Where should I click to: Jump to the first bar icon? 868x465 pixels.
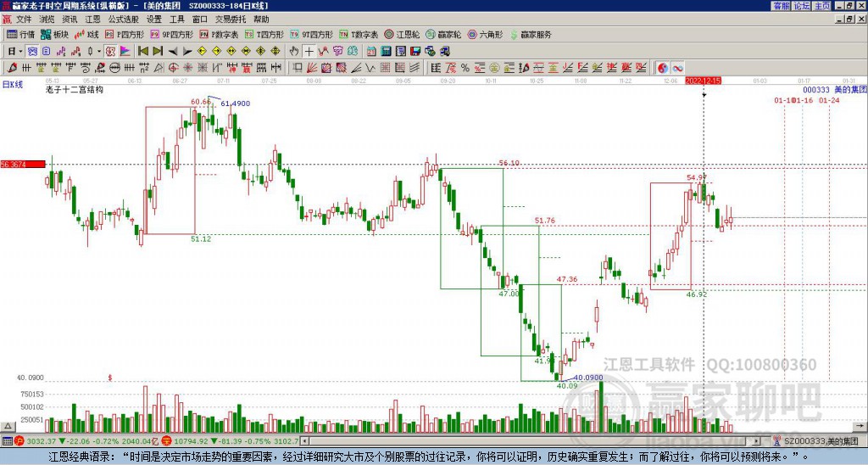(x=142, y=51)
